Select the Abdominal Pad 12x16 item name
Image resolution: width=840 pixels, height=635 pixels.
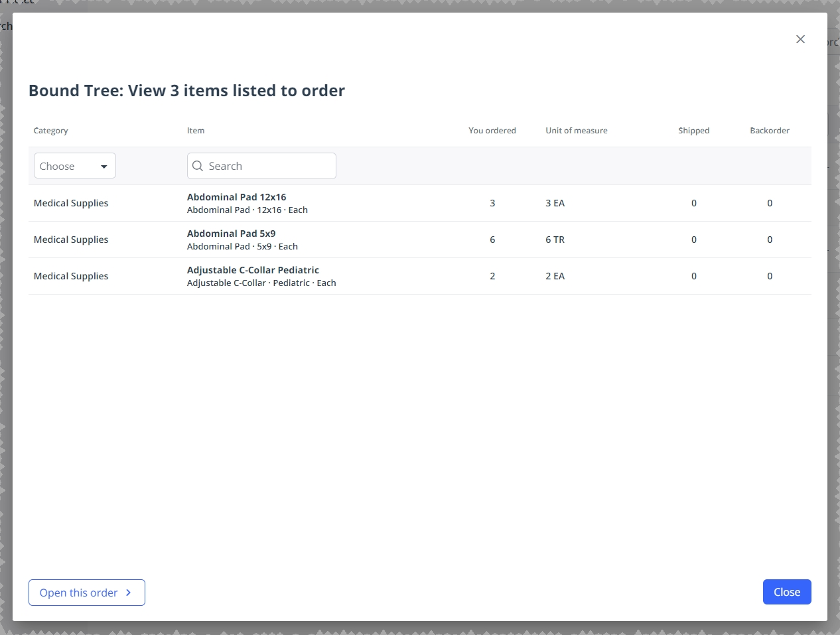[x=237, y=197]
